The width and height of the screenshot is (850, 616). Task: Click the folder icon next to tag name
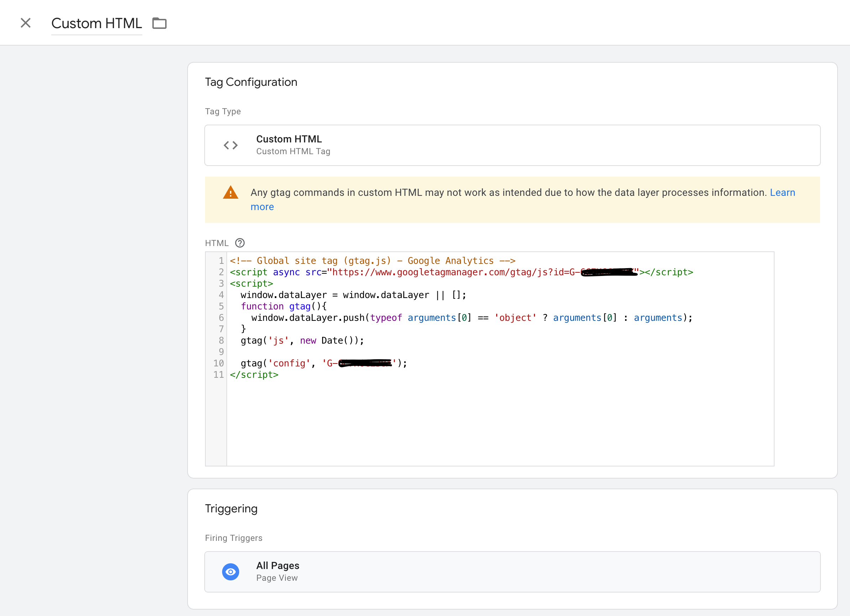tap(159, 23)
